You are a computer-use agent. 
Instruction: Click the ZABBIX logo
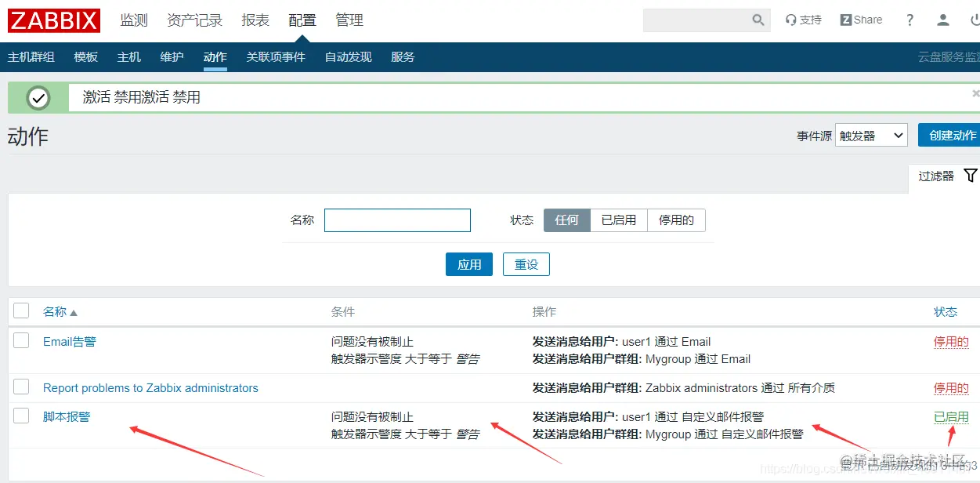pyautogui.click(x=54, y=20)
